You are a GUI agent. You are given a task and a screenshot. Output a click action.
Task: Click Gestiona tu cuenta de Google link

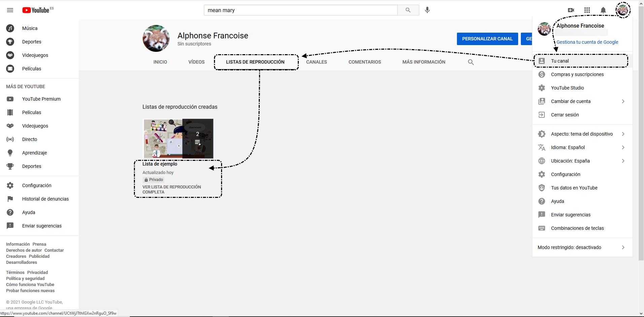coord(587,42)
